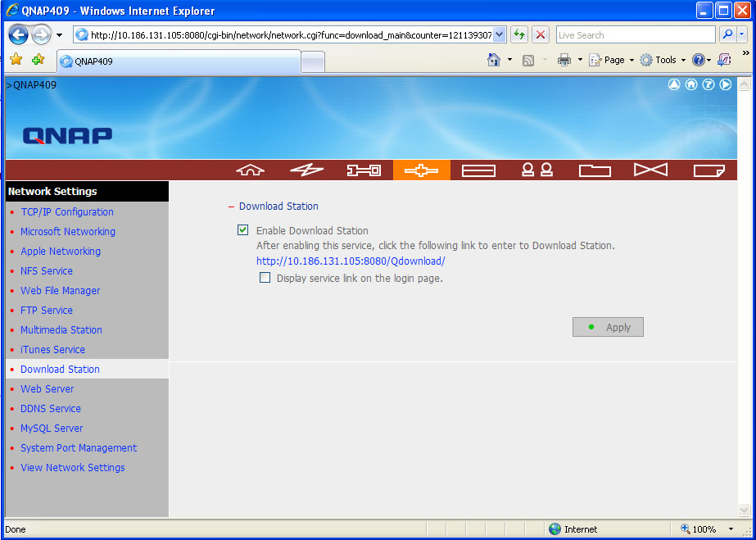Select NFS Service in sidebar
The height and width of the screenshot is (540, 756).
(x=47, y=271)
